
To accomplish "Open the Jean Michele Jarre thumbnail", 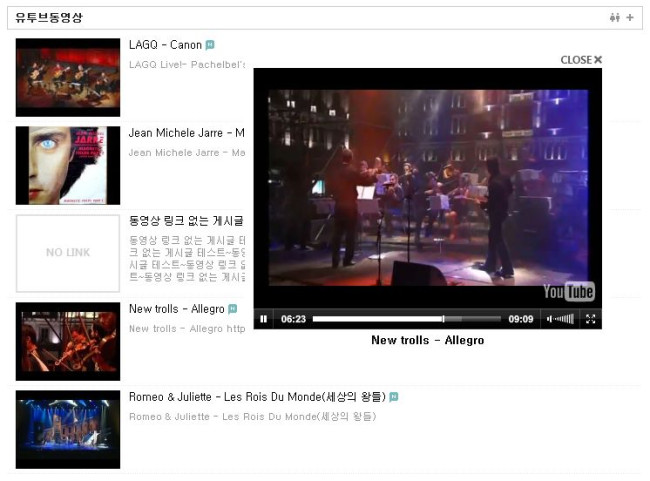I will [68, 165].
